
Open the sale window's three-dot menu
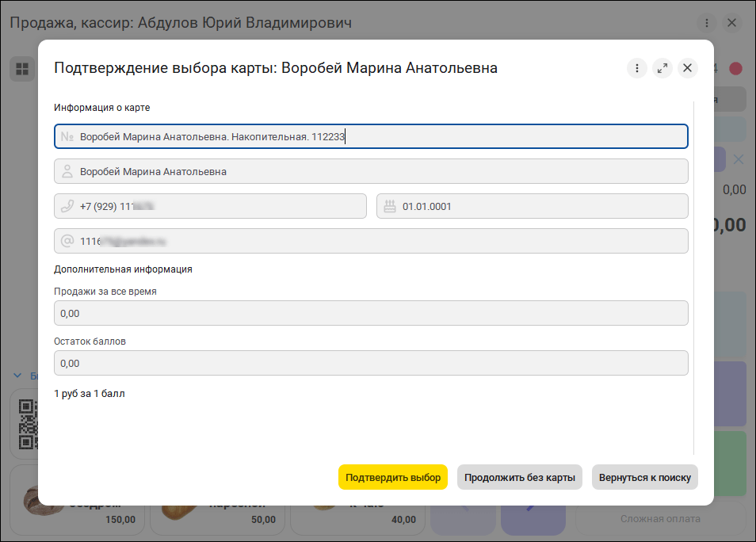pyautogui.click(x=706, y=23)
